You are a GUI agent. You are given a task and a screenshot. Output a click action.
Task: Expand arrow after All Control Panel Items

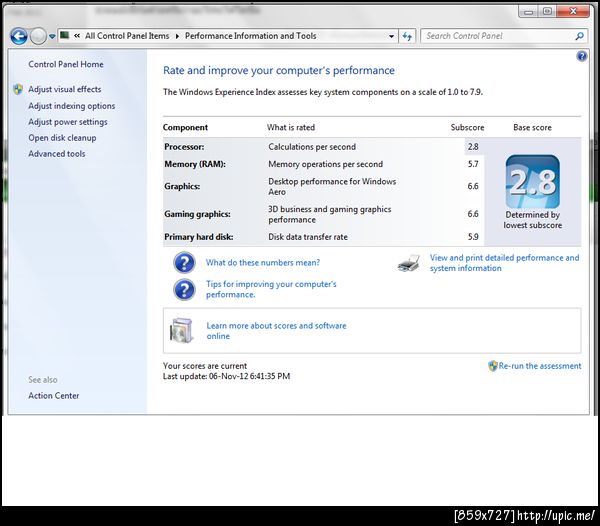(x=177, y=36)
